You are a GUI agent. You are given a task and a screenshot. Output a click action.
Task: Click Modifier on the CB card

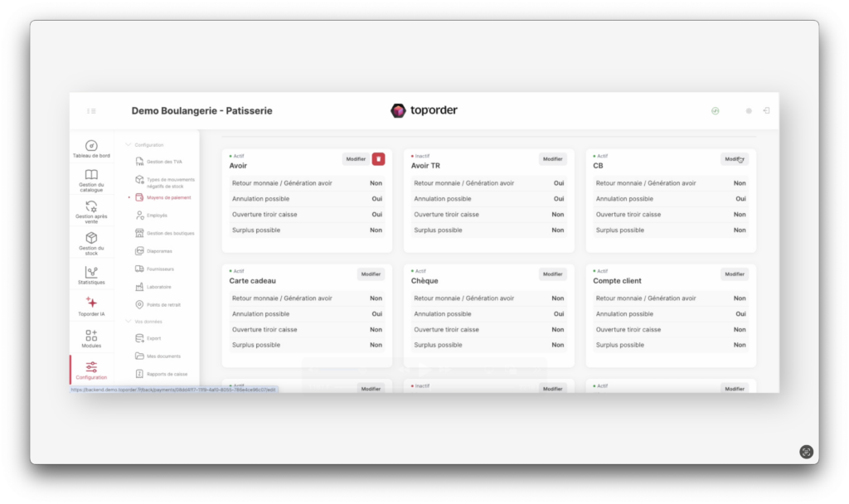click(x=734, y=159)
